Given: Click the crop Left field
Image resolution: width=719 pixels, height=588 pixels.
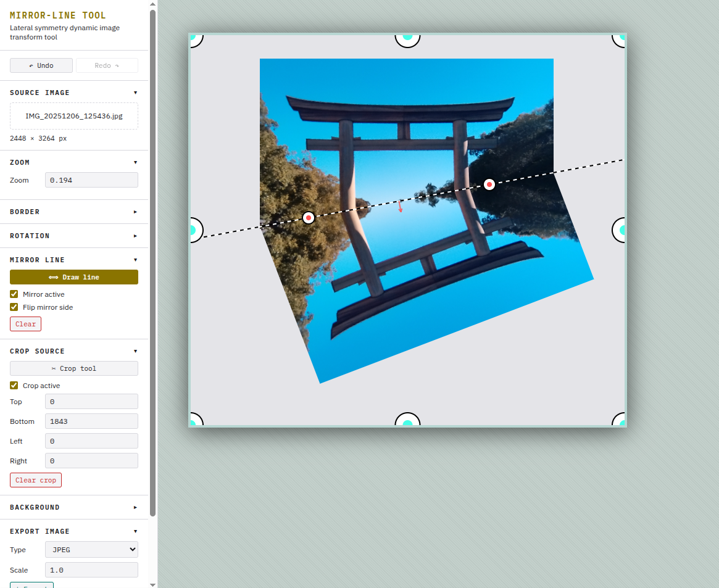Looking at the screenshot, I should coord(91,441).
